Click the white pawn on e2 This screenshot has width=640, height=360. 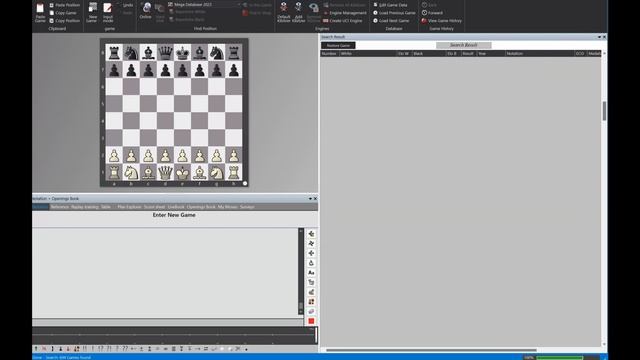[x=182, y=155]
